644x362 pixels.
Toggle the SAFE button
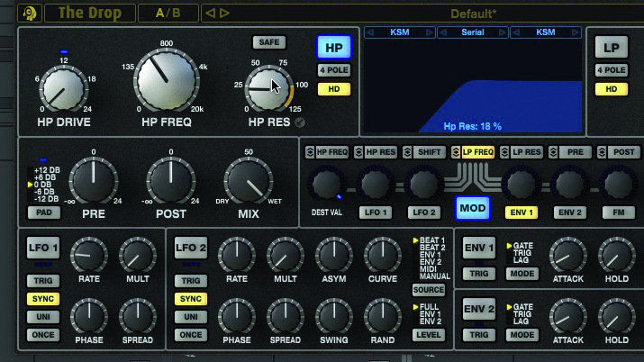click(269, 42)
